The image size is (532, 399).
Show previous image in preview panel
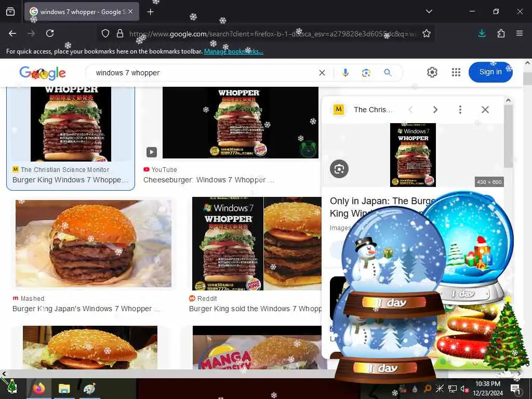pos(410,110)
